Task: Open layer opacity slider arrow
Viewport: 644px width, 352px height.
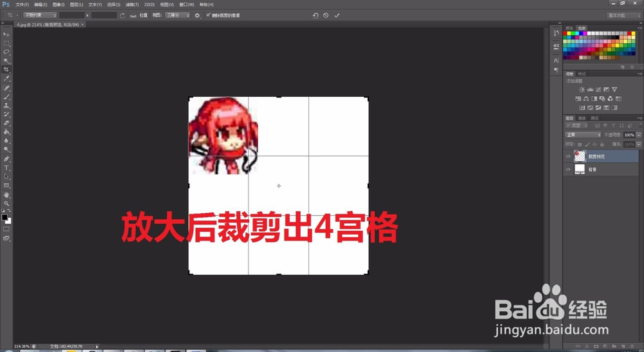Action: 639,135
